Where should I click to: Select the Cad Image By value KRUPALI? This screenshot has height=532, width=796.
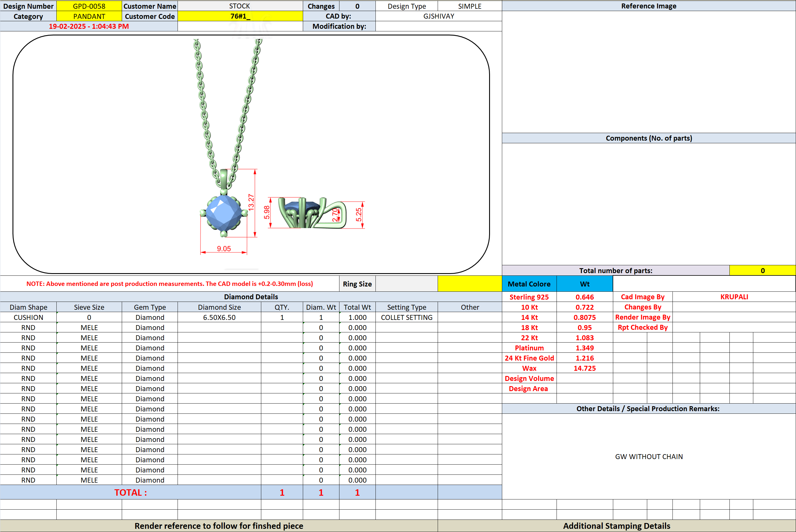(x=734, y=297)
